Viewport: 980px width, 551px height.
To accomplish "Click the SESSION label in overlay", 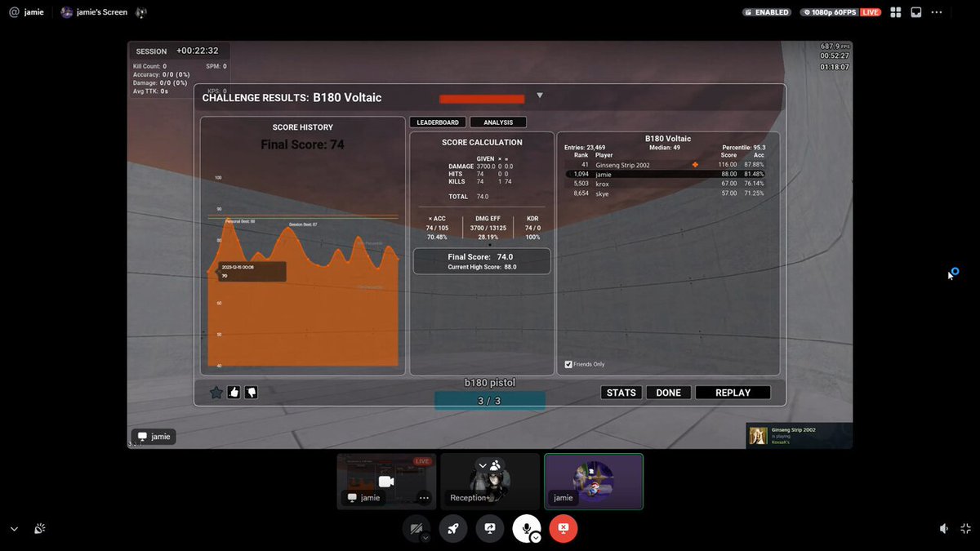I will click(151, 51).
